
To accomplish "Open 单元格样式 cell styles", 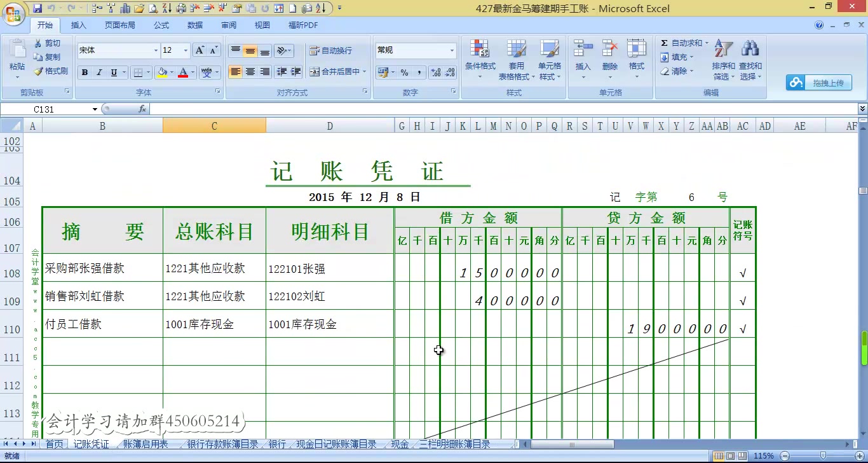I will coord(550,60).
